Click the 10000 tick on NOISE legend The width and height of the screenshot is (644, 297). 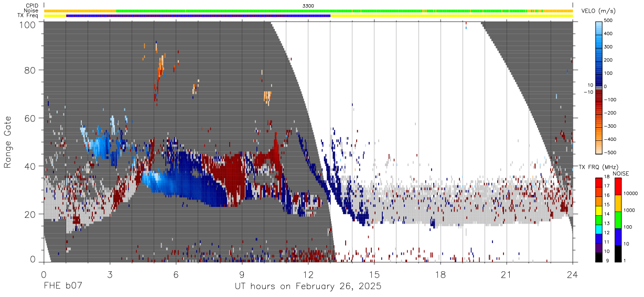point(631,194)
